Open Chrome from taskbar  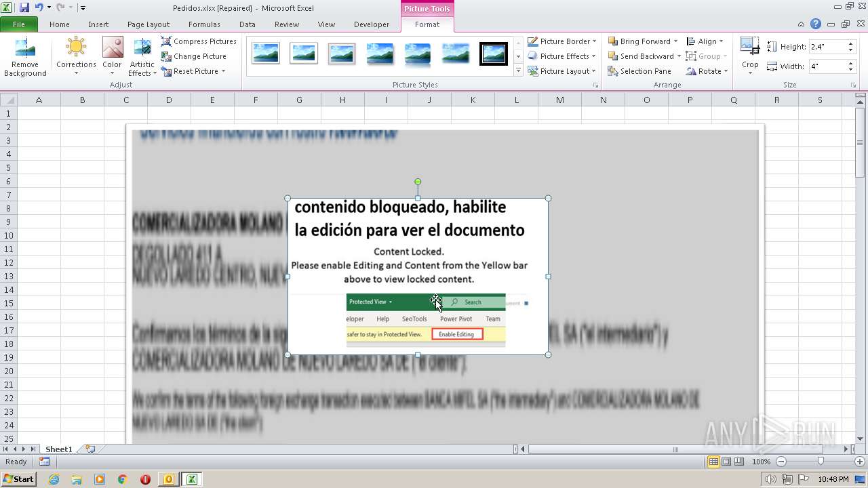(x=123, y=479)
